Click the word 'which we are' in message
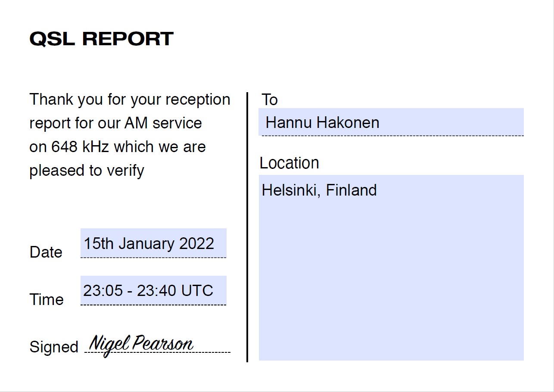The height and width of the screenshot is (392, 554). click(x=160, y=147)
